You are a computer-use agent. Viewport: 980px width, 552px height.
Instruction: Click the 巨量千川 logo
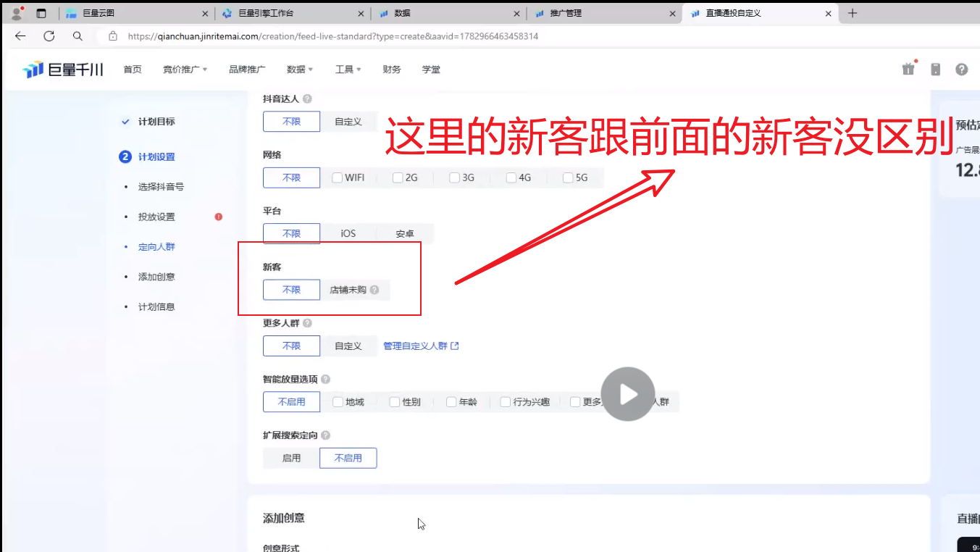(x=63, y=70)
